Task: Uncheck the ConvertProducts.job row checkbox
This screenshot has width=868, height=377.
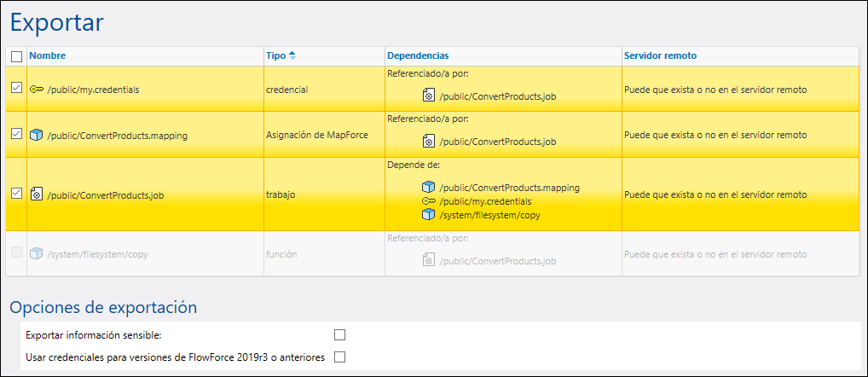Action: click(x=16, y=194)
